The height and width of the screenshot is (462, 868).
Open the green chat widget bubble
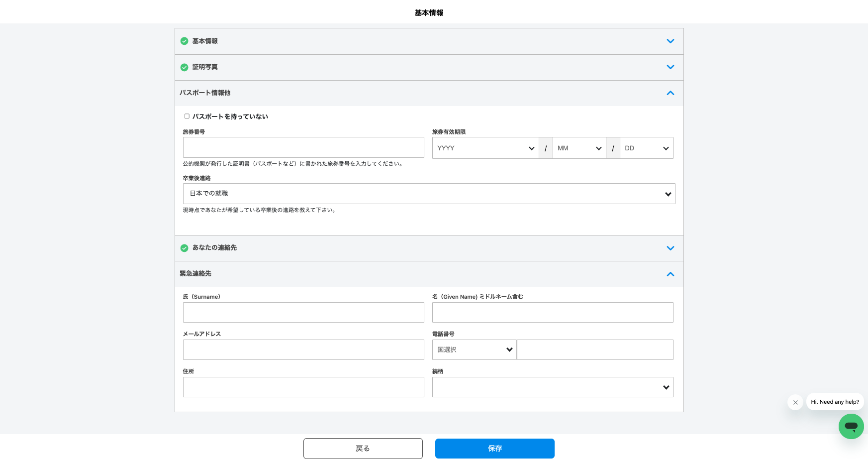click(x=851, y=426)
